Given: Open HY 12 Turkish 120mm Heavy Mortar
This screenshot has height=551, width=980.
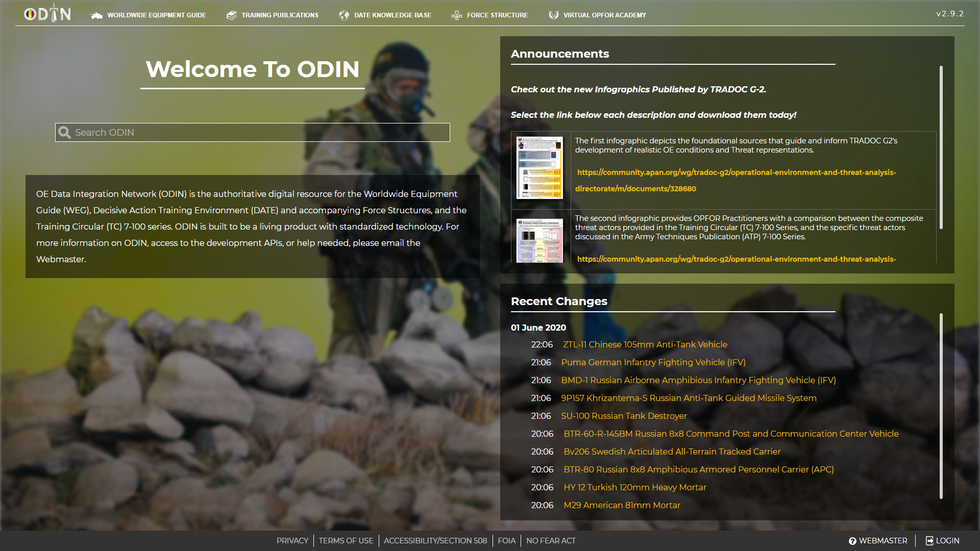Looking at the screenshot, I should tap(634, 487).
